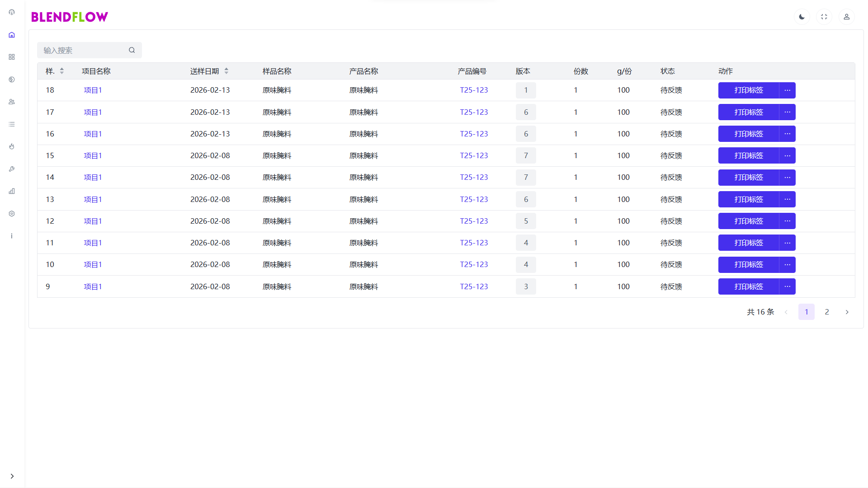The height and width of the screenshot is (488, 868).
Task: Open the users sidebar icon
Action: tap(12, 102)
